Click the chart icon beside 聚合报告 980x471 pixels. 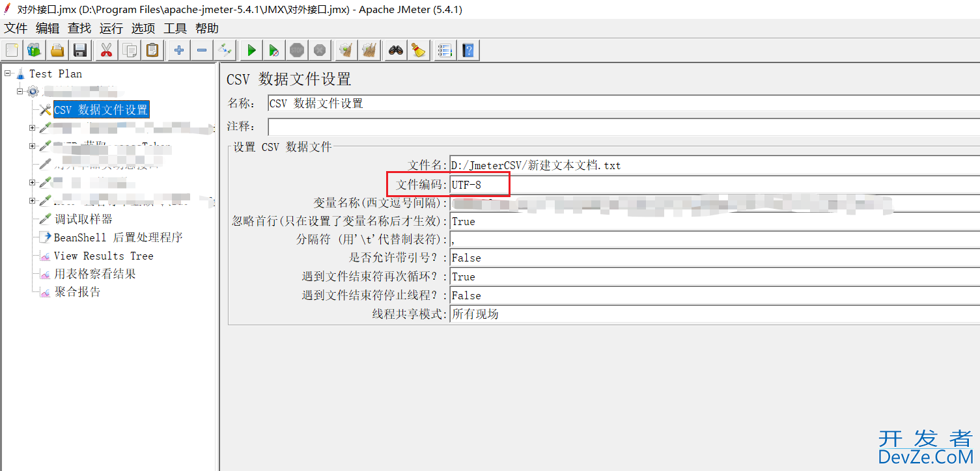point(45,292)
